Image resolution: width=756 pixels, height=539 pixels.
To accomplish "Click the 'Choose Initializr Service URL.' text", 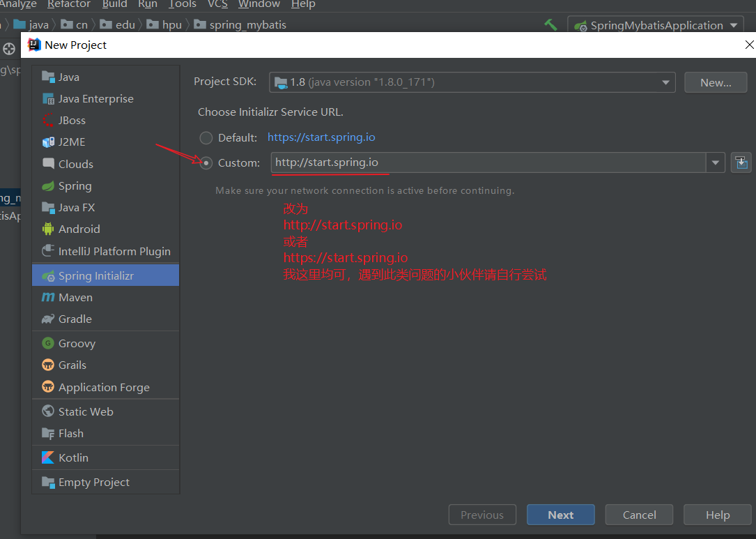I will tap(270, 112).
